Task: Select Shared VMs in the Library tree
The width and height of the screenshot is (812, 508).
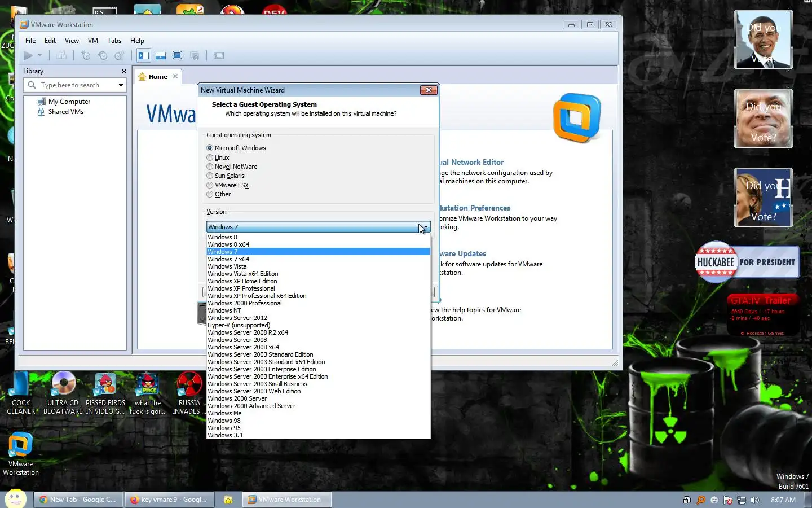Action: pos(65,112)
